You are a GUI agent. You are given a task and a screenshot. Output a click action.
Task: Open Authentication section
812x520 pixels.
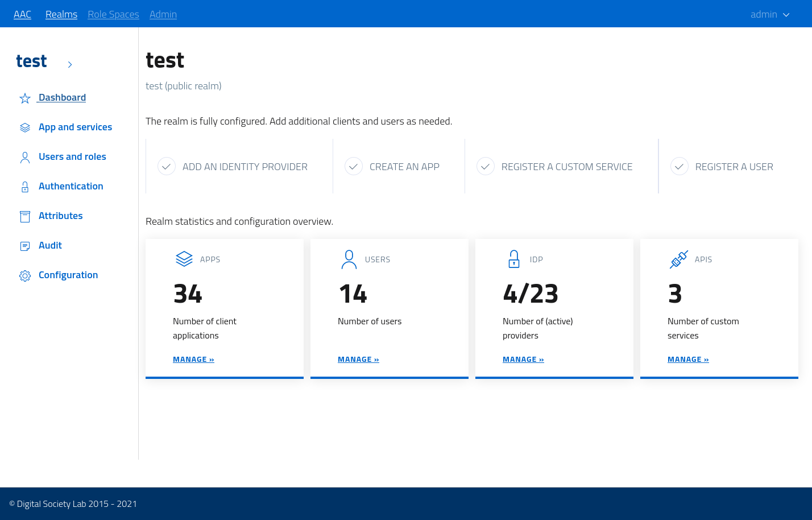pos(71,186)
